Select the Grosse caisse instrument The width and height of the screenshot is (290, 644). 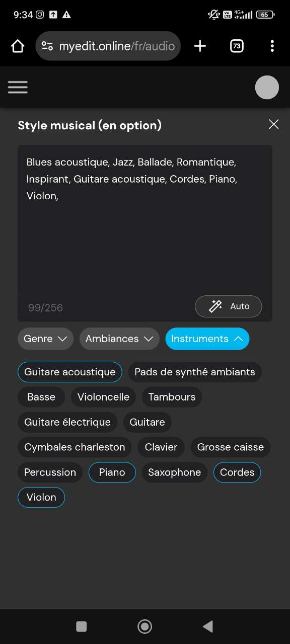coord(230,447)
